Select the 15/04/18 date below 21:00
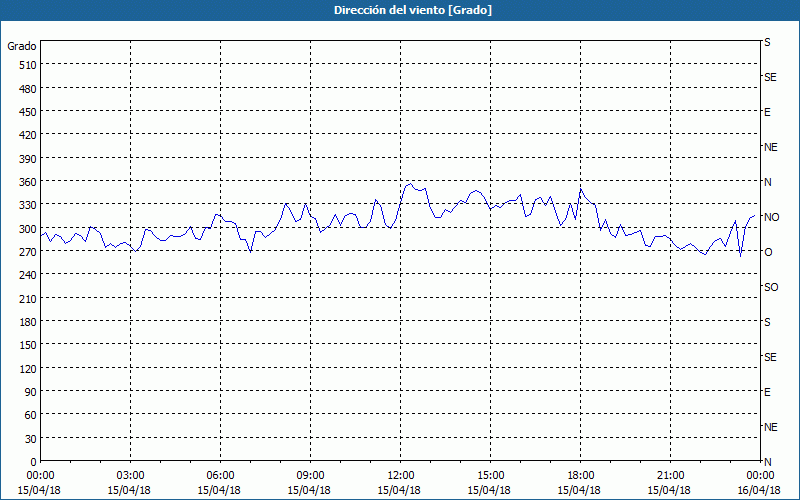 click(x=669, y=490)
